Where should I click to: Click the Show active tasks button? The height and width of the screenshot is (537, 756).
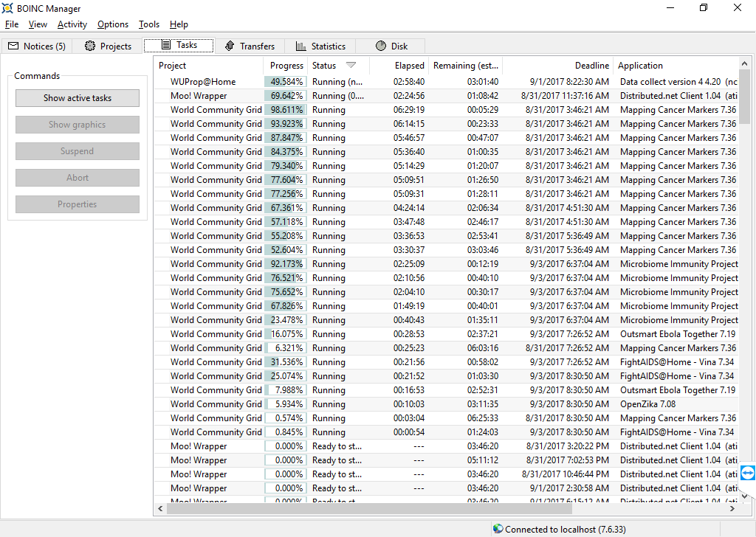[x=78, y=98]
